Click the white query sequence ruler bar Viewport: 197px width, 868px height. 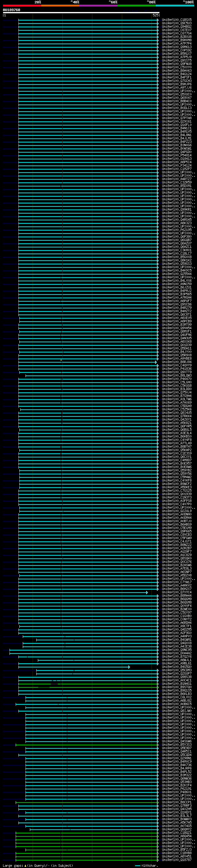[81, 12]
